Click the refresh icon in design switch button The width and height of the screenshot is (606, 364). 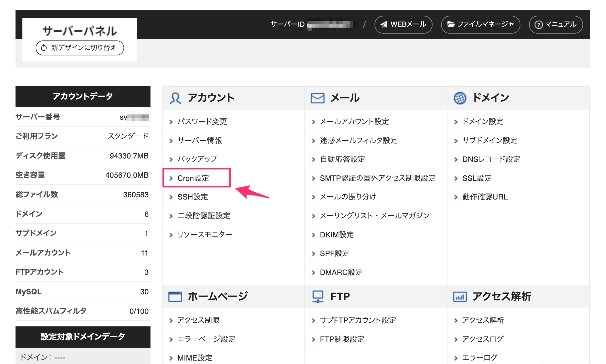(x=44, y=48)
